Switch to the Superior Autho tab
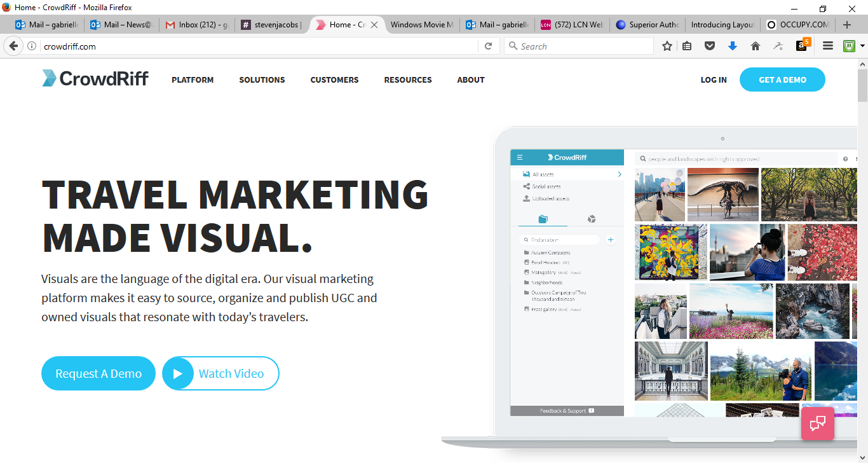 click(x=647, y=25)
